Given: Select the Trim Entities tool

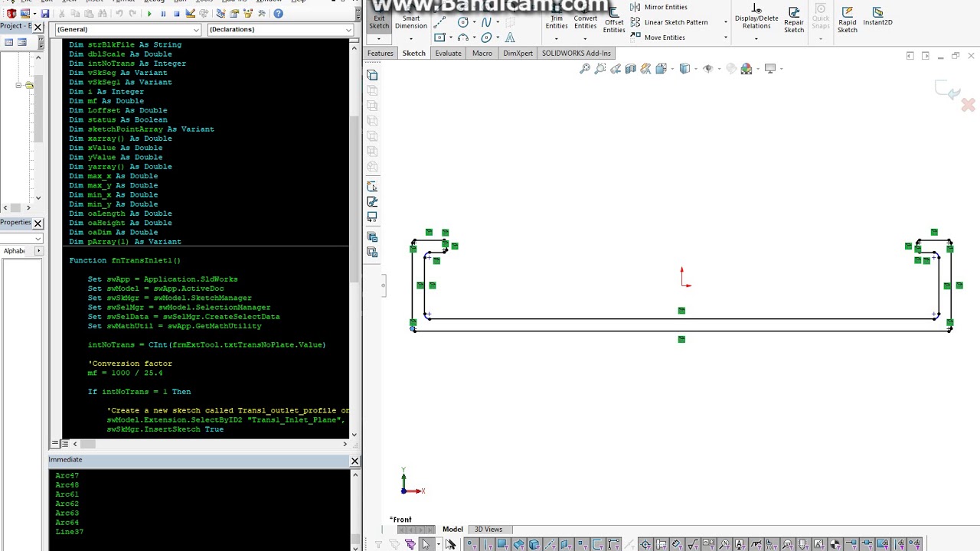Looking at the screenshot, I should click(557, 17).
